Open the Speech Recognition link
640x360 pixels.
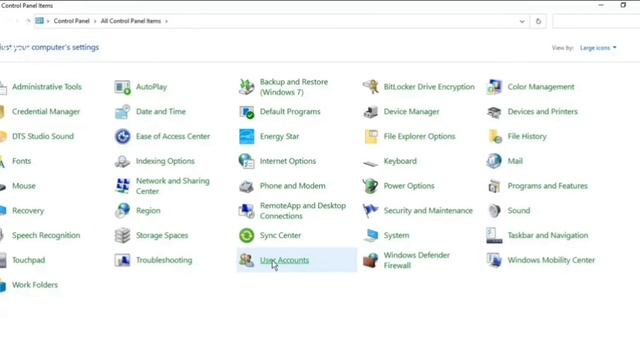(x=46, y=236)
